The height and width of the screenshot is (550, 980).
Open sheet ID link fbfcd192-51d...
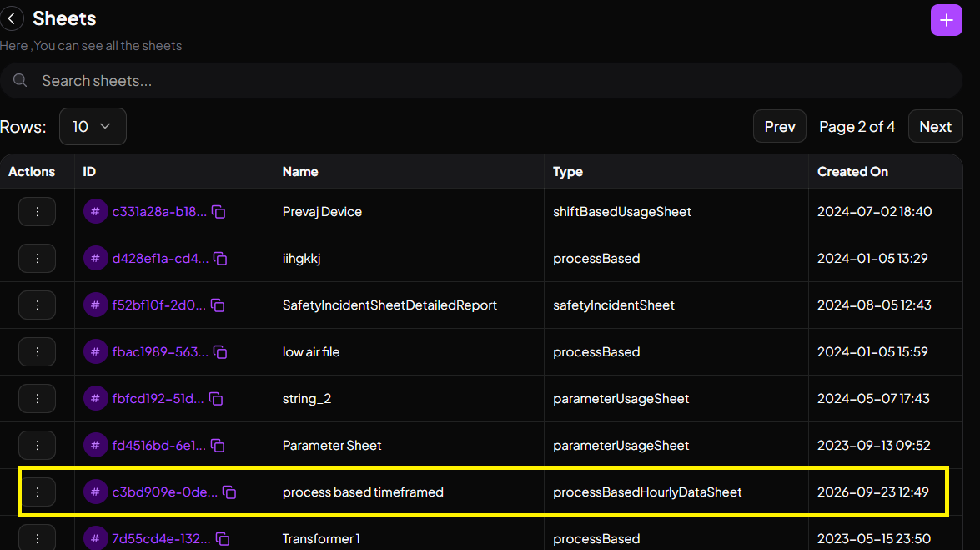(x=158, y=399)
